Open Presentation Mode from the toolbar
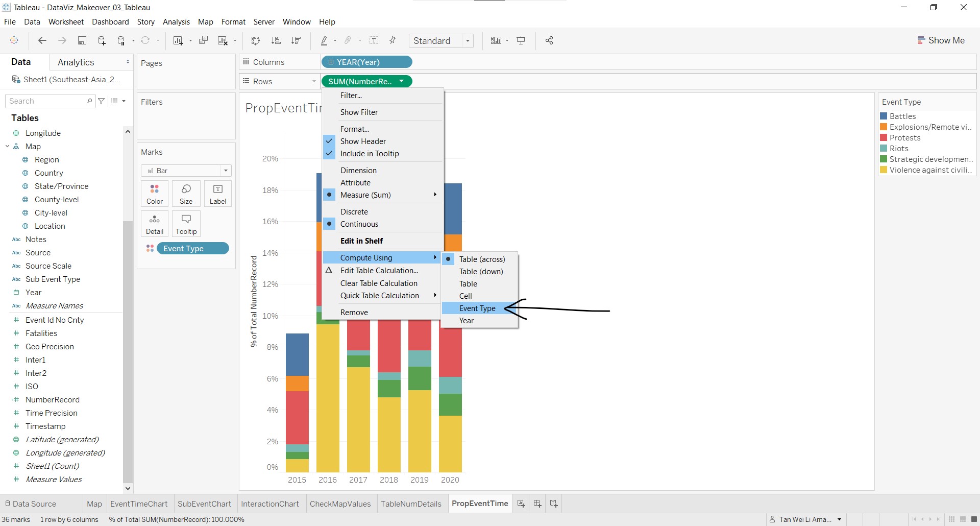Viewport: 980px width, 526px height. point(521,41)
